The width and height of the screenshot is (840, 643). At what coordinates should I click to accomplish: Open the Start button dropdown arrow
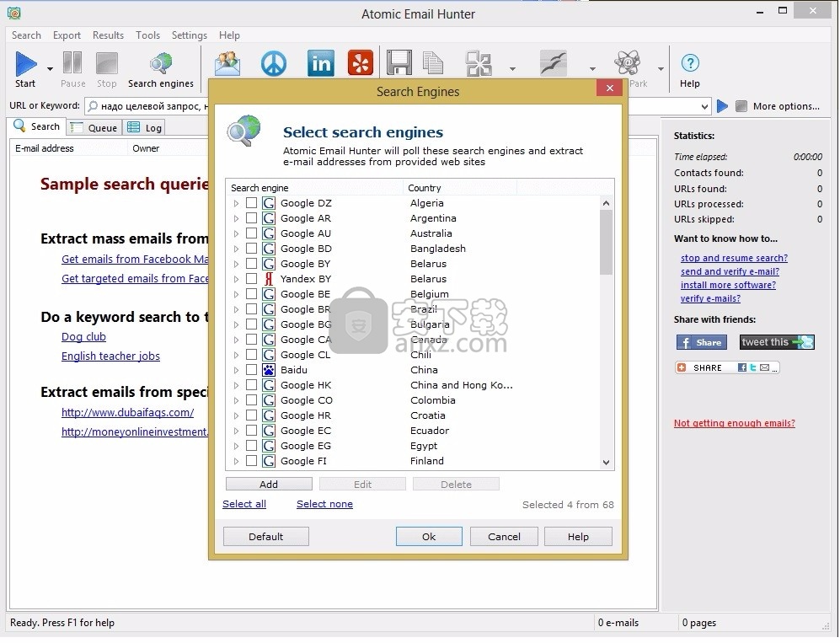point(50,68)
